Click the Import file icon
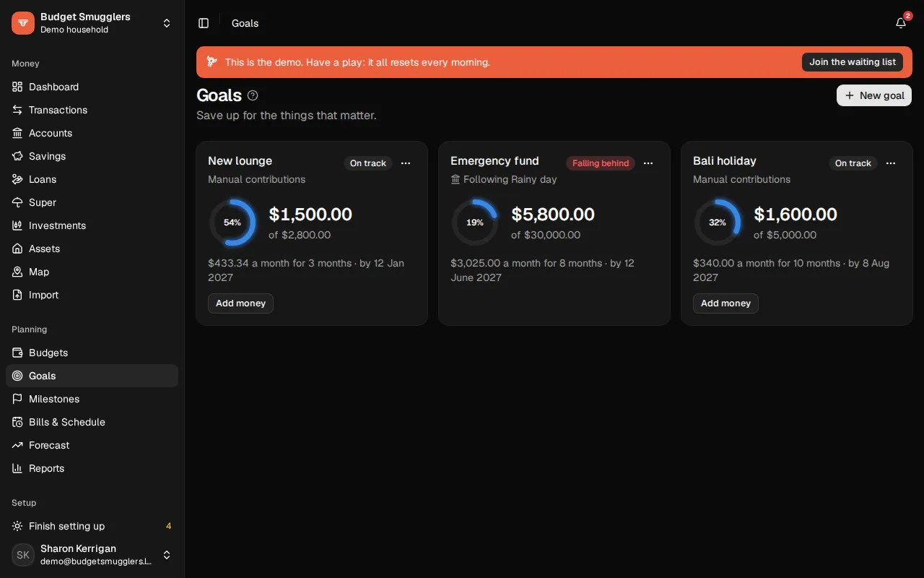 [x=17, y=295]
